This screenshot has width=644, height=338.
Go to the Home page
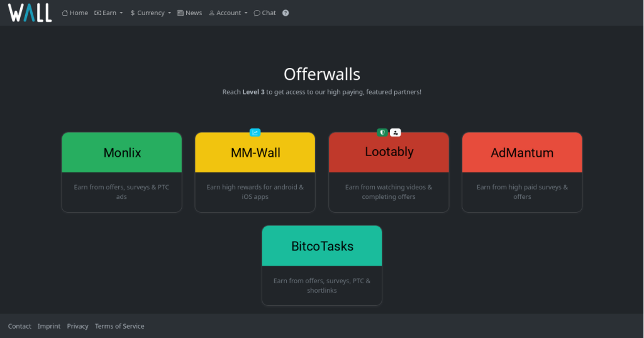(75, 13)
